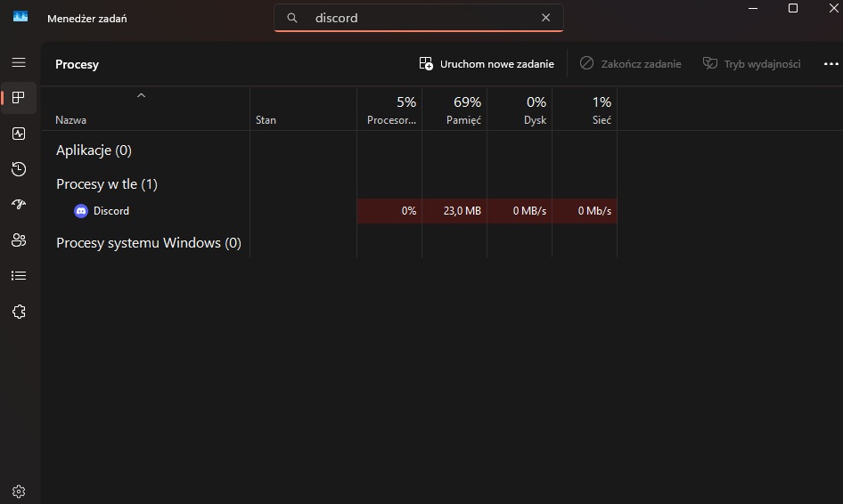
Task: Click Uruchom nowe zadanie button
Action: point(487,64)
